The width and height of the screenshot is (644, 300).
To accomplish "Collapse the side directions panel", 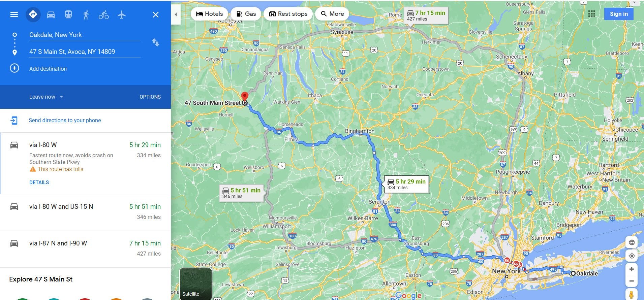I will click(x=176, y=14).
